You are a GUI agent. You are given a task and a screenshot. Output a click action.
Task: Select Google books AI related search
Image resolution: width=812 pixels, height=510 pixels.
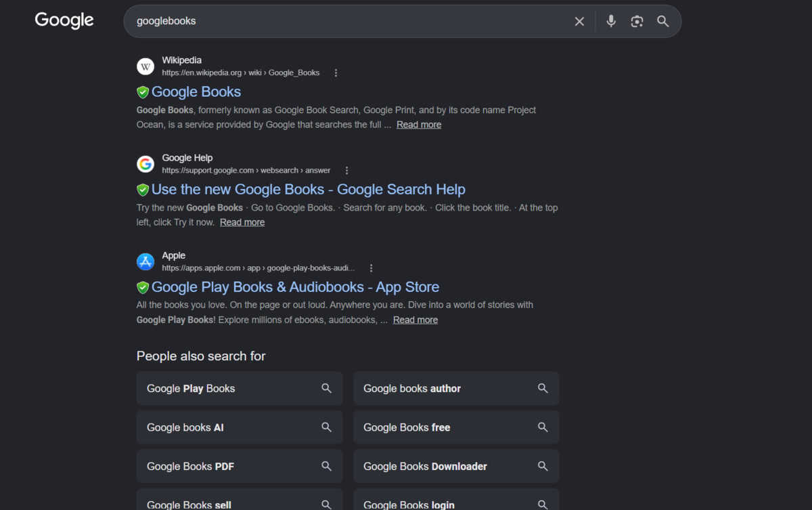240,427
